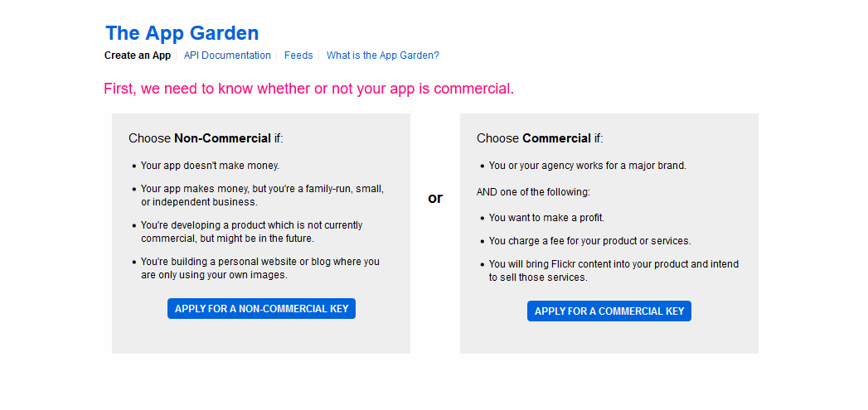Click the "bring Flickr content" bullet text
Screen dimensions: 868x410
(x=613, y=271)
